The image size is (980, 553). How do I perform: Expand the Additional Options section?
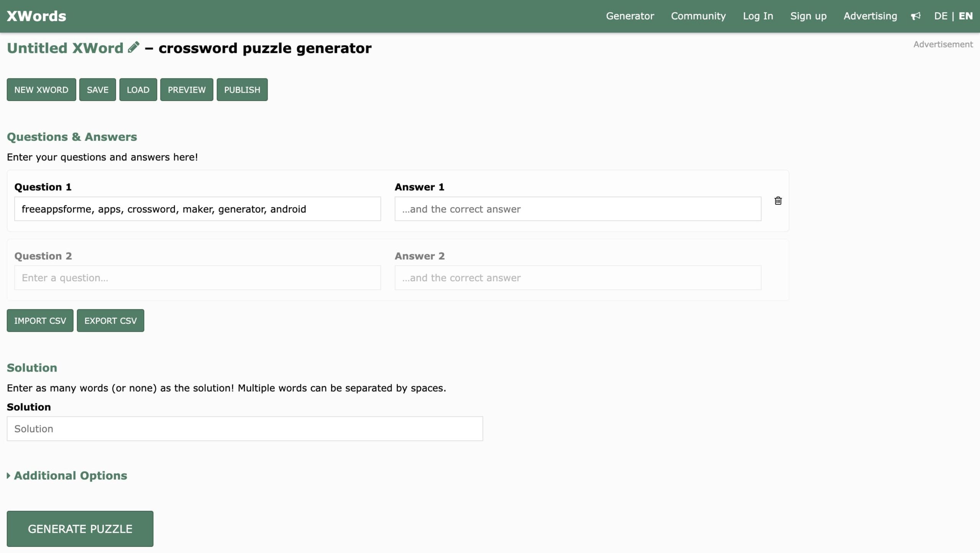(67, 475)
